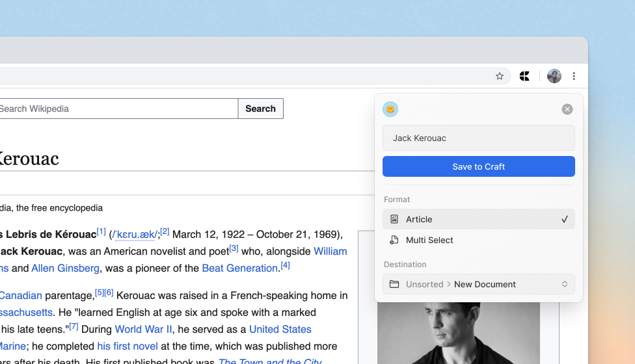Open the Kerouac portrait photo

(459, 333)
